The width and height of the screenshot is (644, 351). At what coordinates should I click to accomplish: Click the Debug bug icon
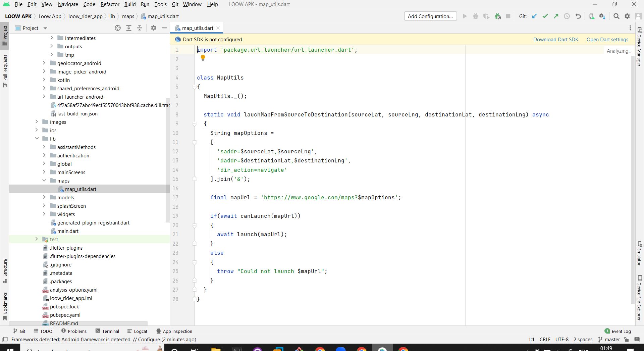475,16
